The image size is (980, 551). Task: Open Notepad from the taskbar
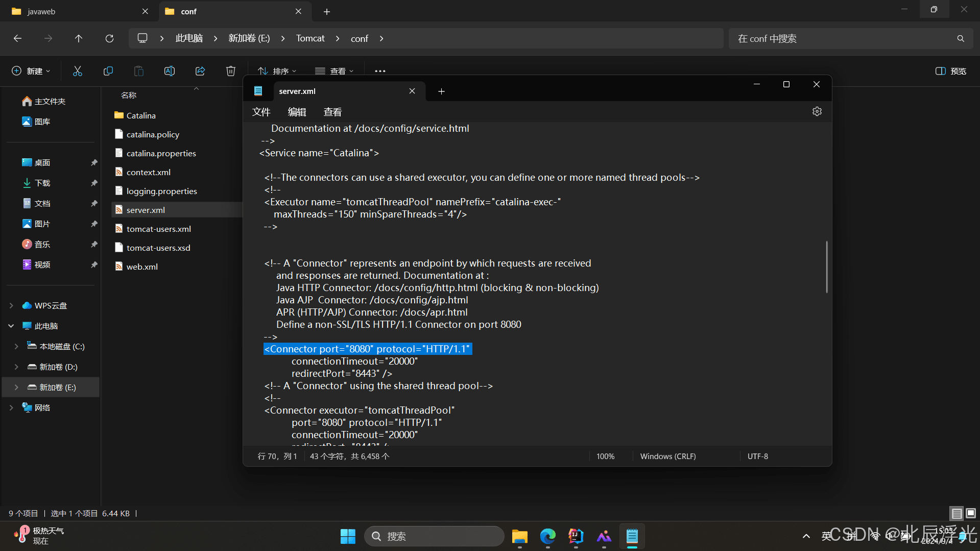coord(632,536)
